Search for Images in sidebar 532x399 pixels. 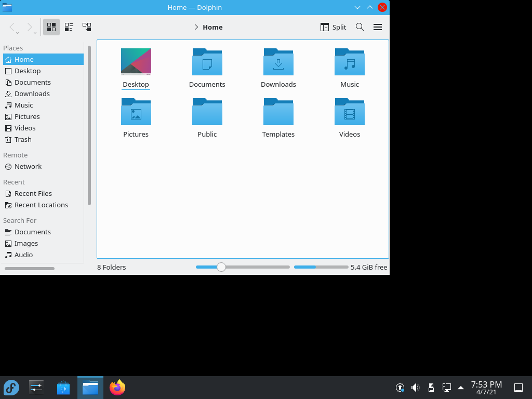44,244
